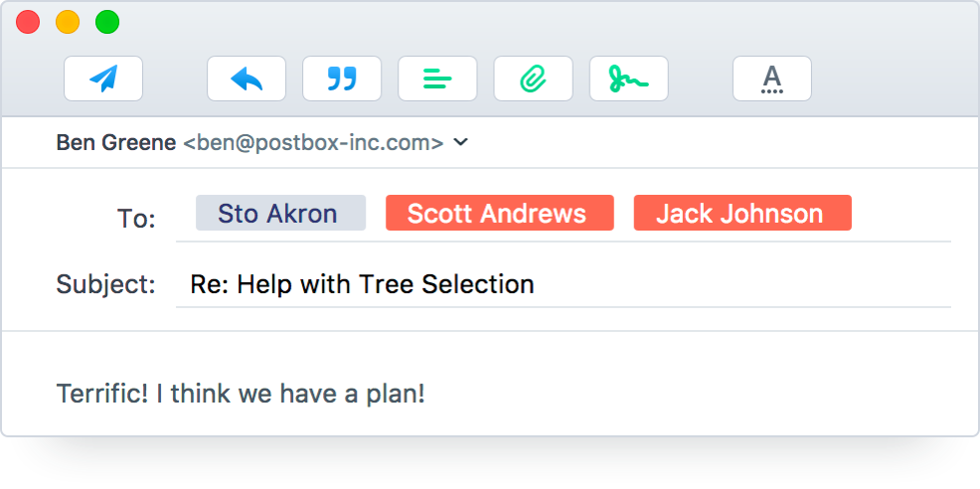Select the Scott Andrews recipient chip
Viewport: 980px width, 489px height.
[499, 213]
